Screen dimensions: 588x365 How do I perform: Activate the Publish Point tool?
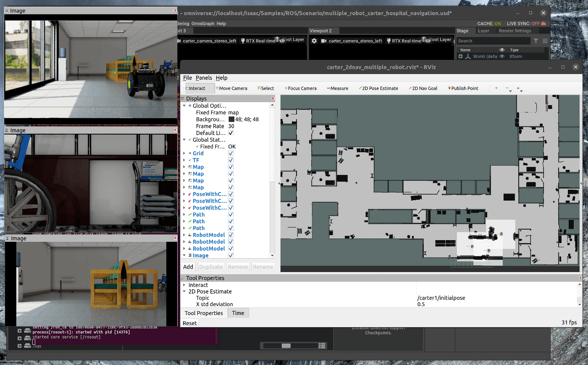(463, 88)
